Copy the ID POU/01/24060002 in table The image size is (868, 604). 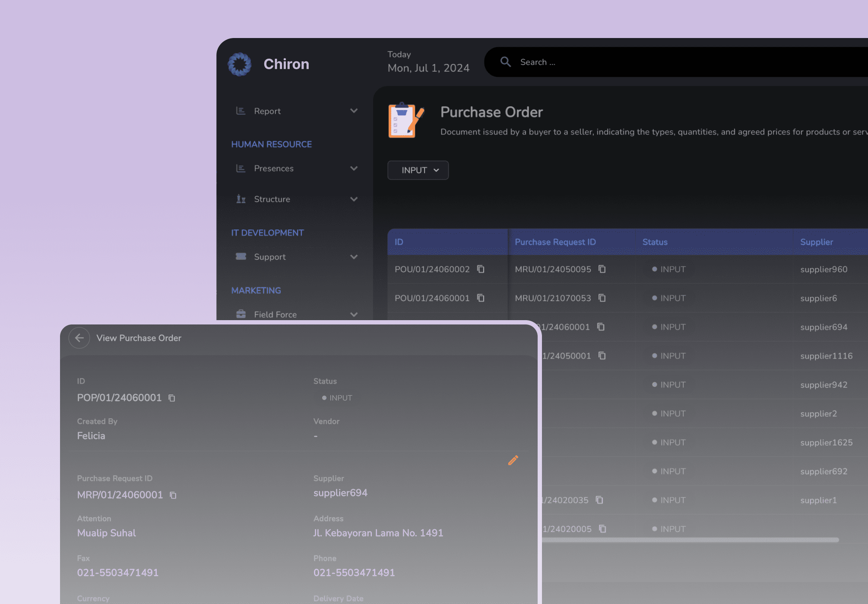coord(481,269)
